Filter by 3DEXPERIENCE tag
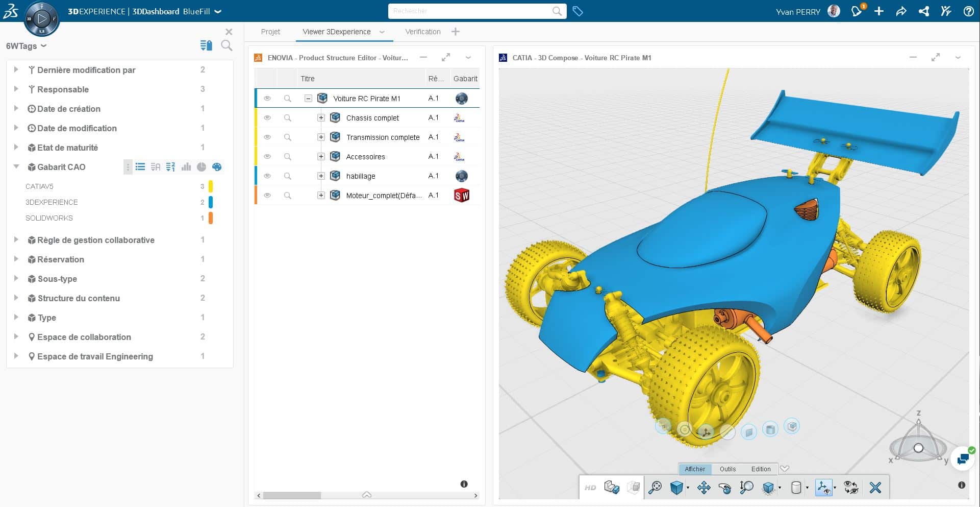980x507 pixels. tap(52, 202)
